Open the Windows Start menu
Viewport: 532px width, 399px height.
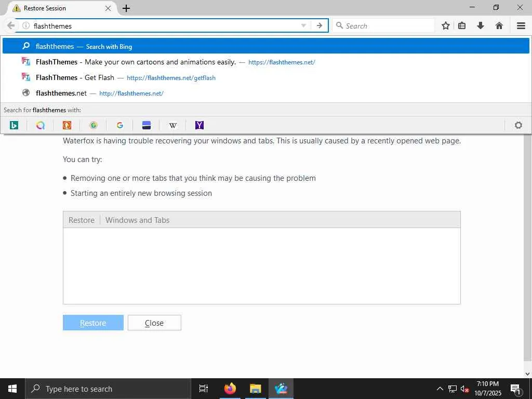(x=12, y=389)
